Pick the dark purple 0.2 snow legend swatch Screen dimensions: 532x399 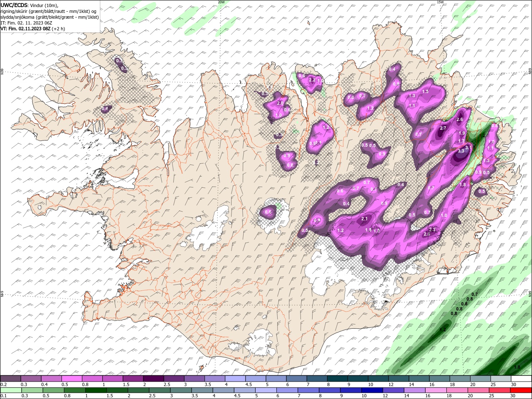click(10, 378)
